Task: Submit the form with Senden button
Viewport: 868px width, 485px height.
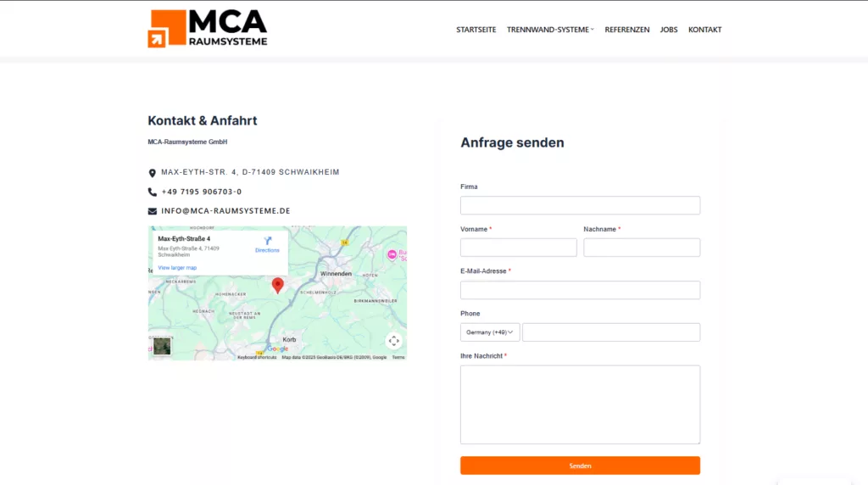Action: click(x=580, y=465)
